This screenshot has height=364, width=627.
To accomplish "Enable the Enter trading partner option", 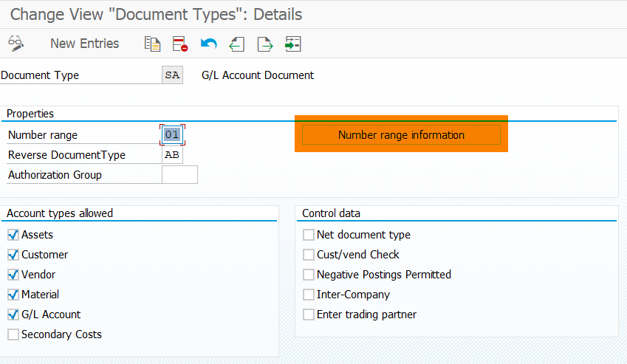I will pos(309,315).
